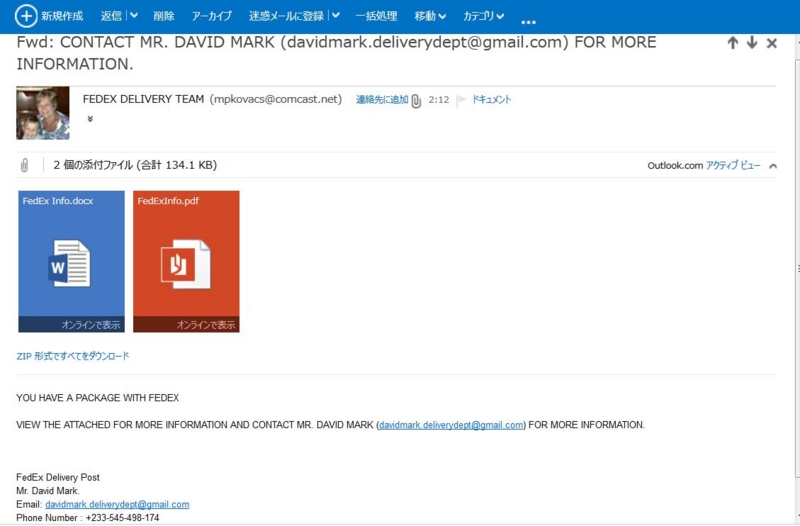Screen dimensions: 800x526
Task: Click the sender address mpkovacs@comcast.net
Action: [276, 99]
